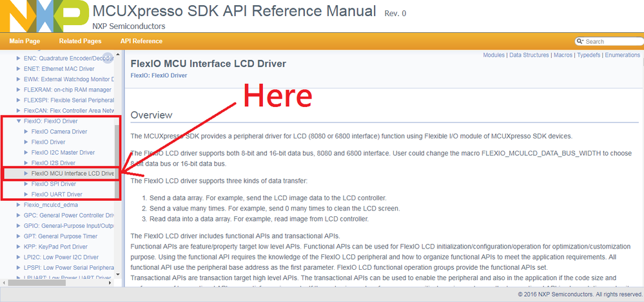Expand the LPI2C: Low Power I2C Driver arrow
The width and height of the screenshot is (644, 302).
click(19, 257)
